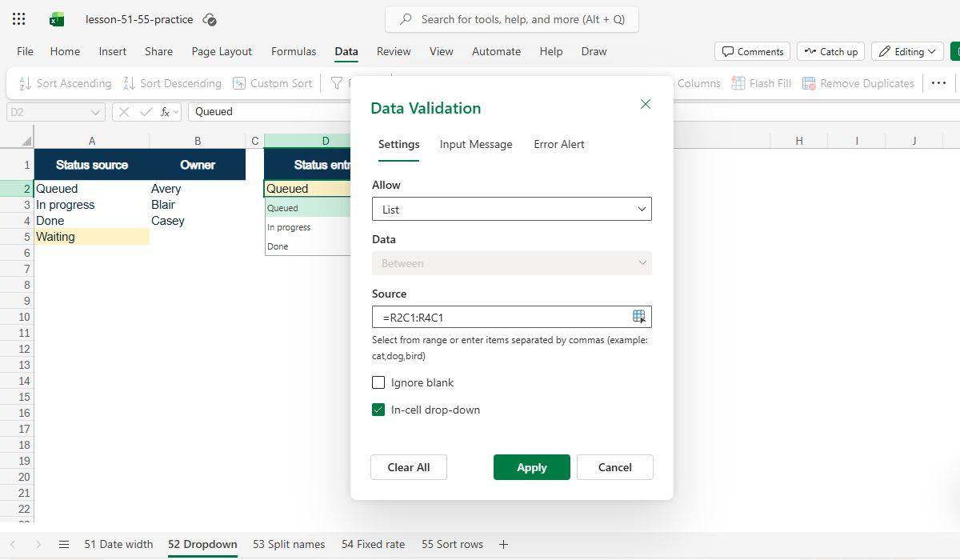Switch to the Home ribbon tab

[x=65, y=51]
